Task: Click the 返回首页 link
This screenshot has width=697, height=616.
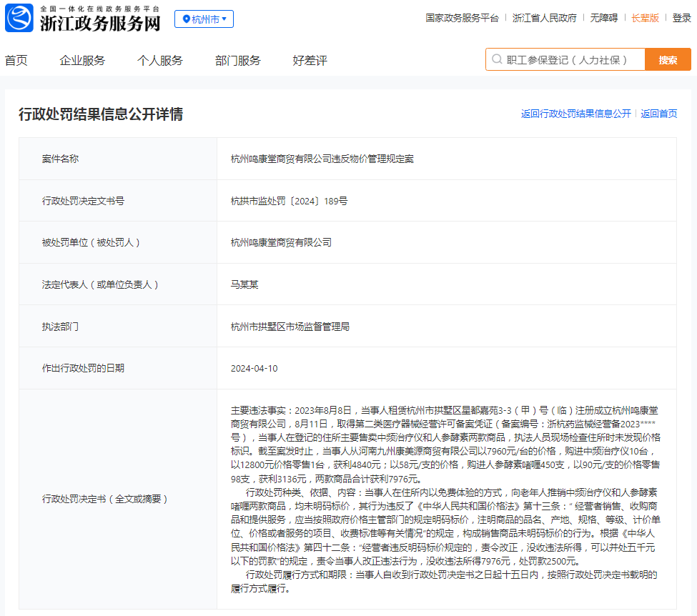Action: [659, 114]
